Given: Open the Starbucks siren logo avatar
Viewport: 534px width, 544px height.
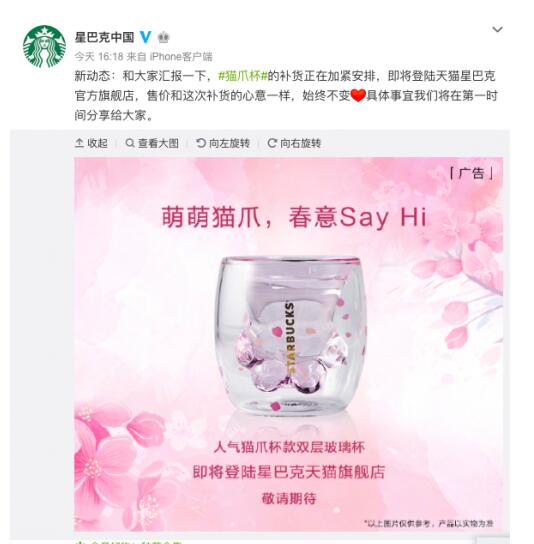Looking at the screenshot, I should click(44, 46).
